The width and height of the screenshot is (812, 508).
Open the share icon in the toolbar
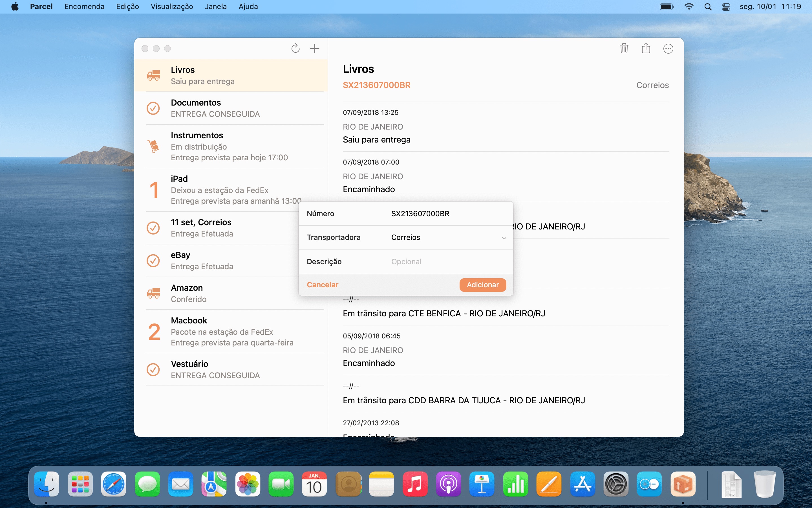click(x=646, y=48)
